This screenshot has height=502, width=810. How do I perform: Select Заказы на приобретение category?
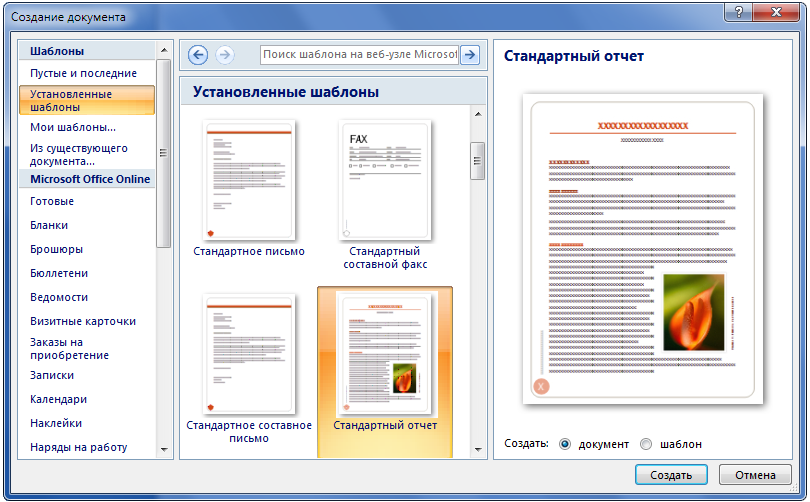coord(69,349)
